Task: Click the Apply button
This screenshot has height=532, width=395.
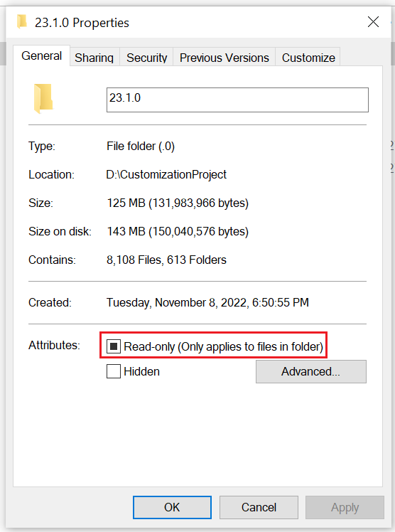Action: point(345,507)
